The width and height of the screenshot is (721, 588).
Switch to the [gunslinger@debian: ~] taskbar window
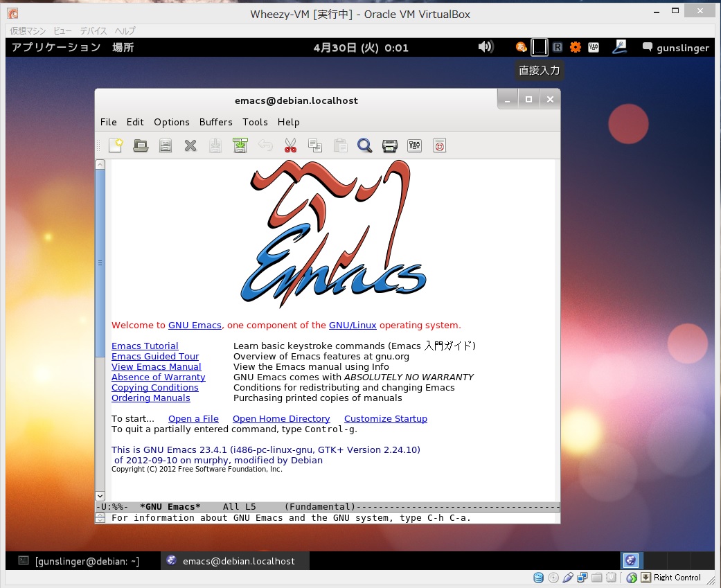tap(79, 561)
